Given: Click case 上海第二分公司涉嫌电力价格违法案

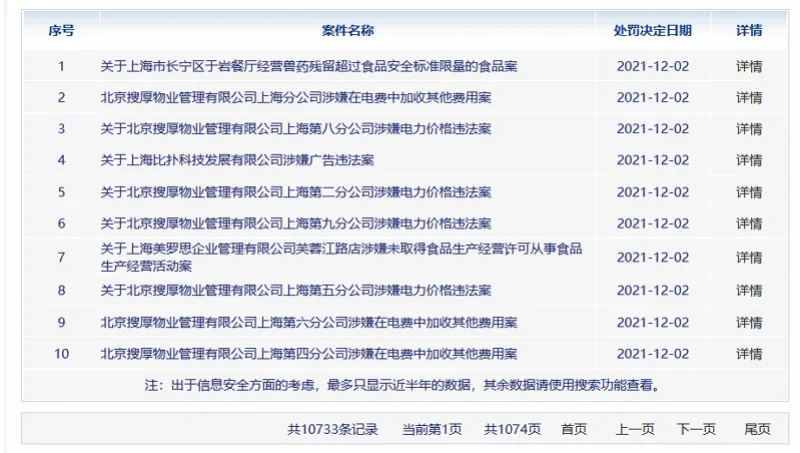Looking at the screenshot, I should click(x=295, y=192).
